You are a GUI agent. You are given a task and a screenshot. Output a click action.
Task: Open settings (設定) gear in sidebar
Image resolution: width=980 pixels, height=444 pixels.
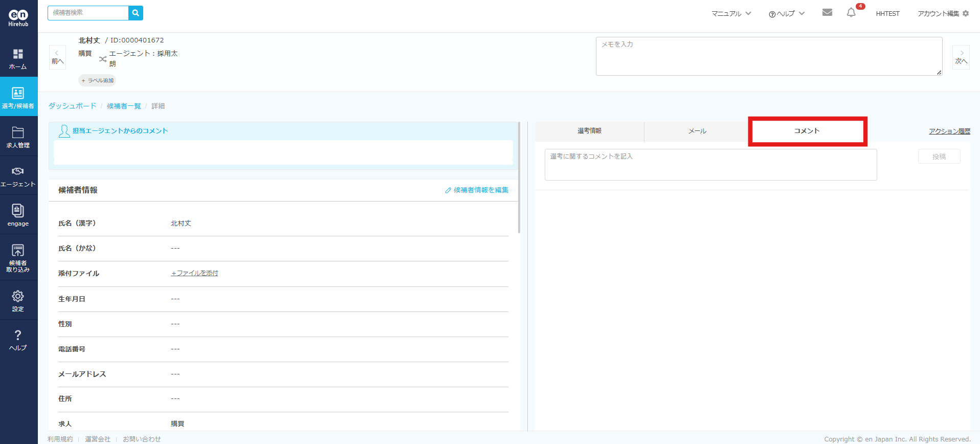click(18, 301)
